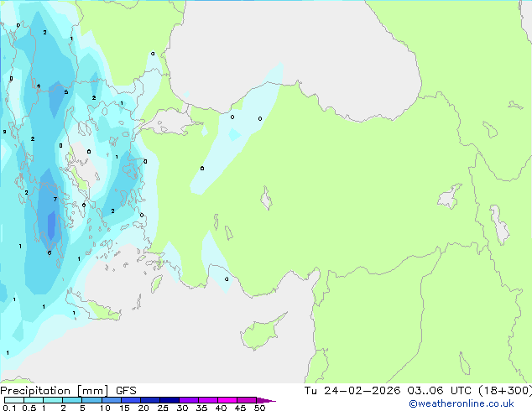
Task: Click the legend value '30'
Action: click(182, 408)
